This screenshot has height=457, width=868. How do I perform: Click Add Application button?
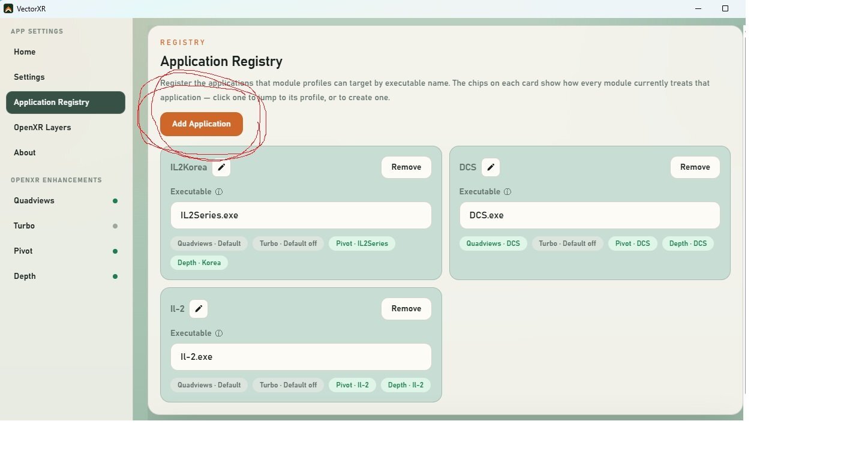tap(202, 124)
